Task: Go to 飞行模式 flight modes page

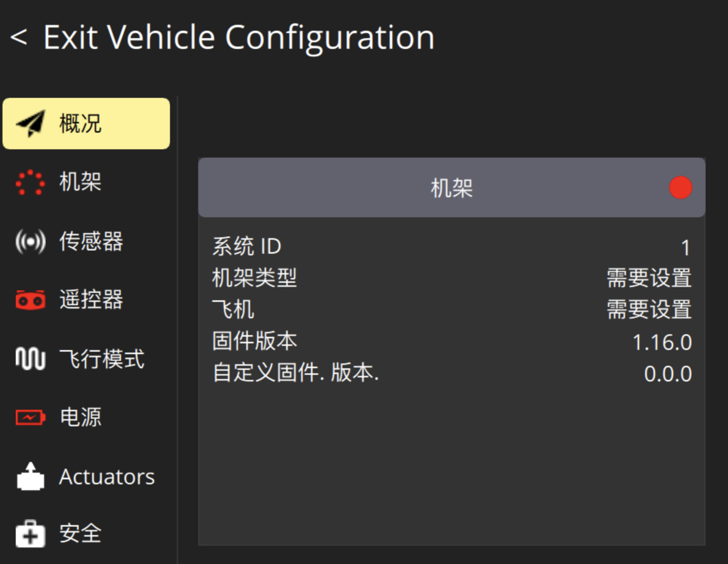Action: coord(102,358)
